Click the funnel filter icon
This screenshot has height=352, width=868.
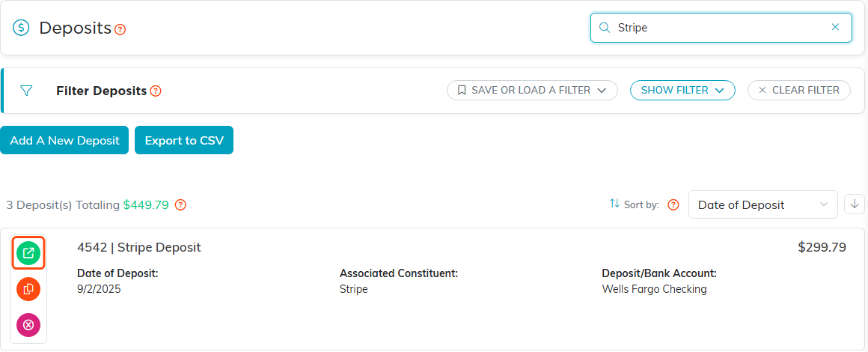click(x=26, y=91)
